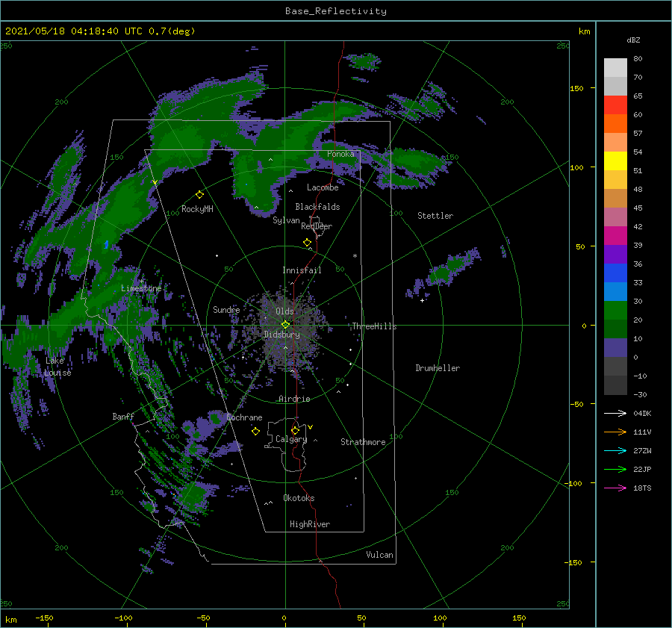Click the yellow diamond marker above Calgary label
This screenshot has height=628, width=672.
(295, 430)
